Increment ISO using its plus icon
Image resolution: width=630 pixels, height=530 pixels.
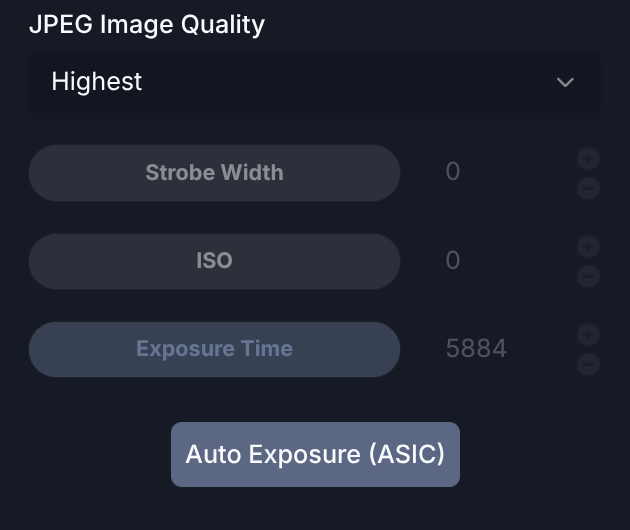click(588, 246)
